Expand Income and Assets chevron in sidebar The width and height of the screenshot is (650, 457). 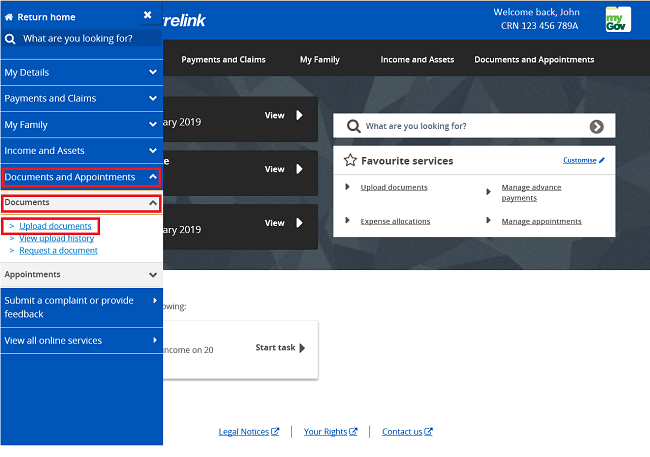point(153,151)
